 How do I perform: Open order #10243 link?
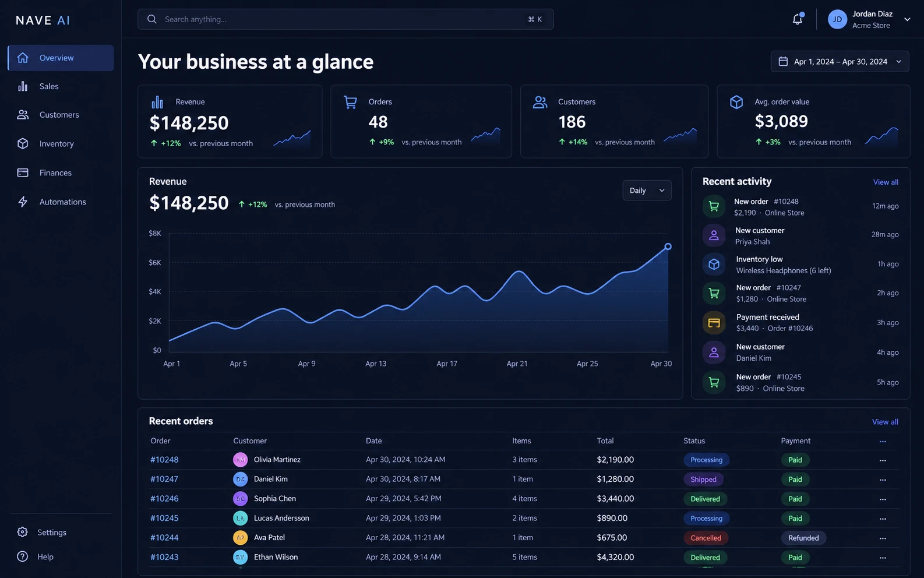(x=164, y=558)
